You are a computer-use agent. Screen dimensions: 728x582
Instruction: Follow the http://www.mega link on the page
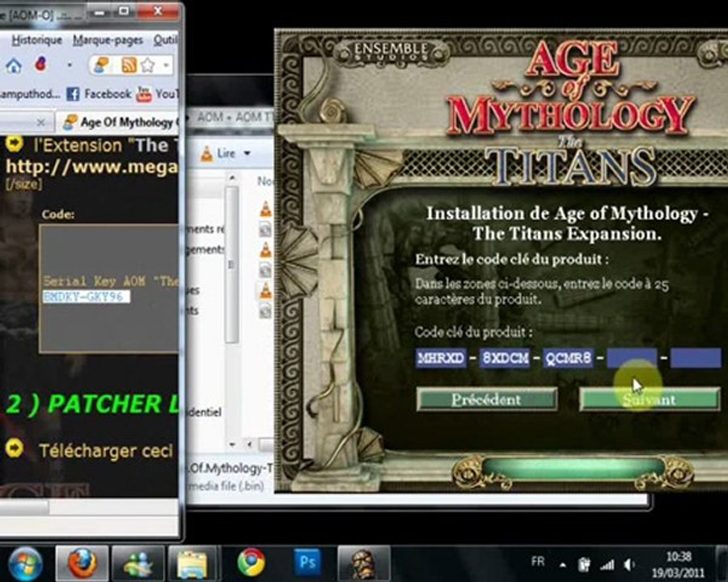[91, 167]
